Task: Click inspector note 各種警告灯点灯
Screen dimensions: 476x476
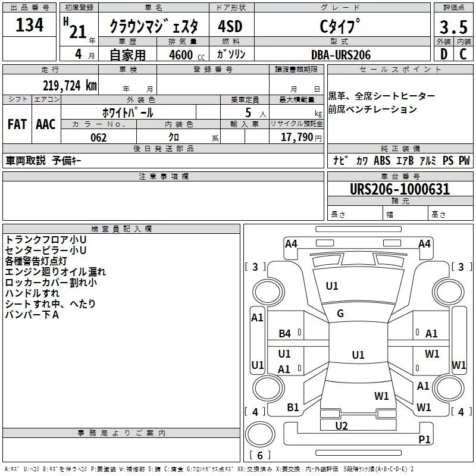Action: point(36,261)
